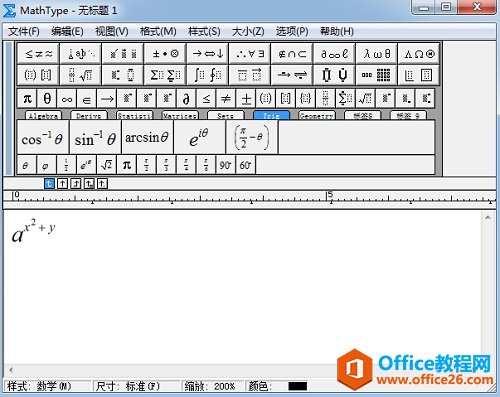Select the left-justified tab stop
The height and width of the screenshot is (397, 500).
click(49, 183)
